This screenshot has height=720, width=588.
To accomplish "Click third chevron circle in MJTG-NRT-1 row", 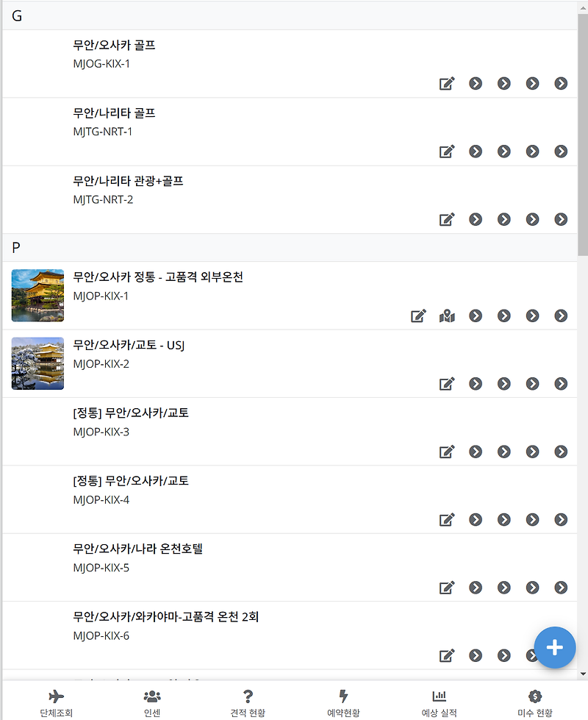I will (532, 152).
